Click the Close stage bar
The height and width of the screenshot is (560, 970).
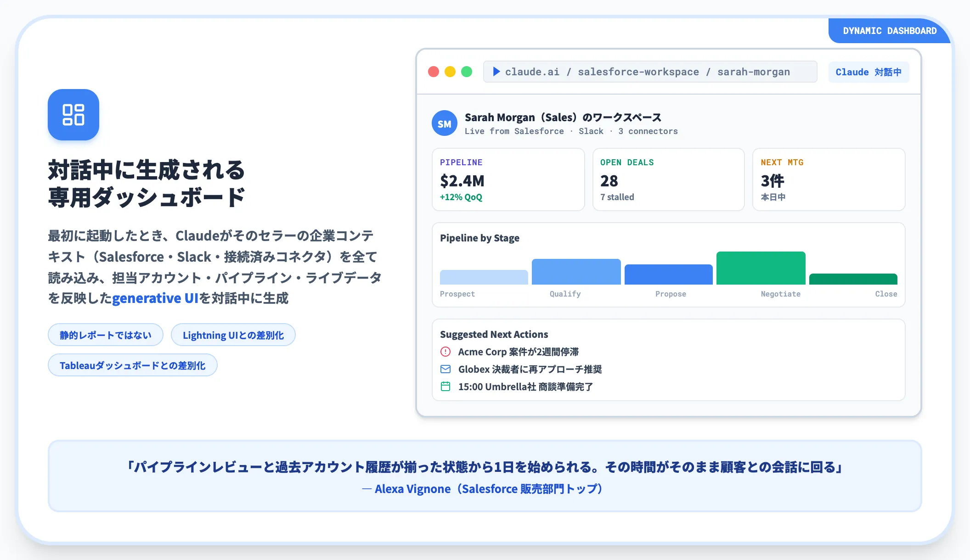(853, 279)
